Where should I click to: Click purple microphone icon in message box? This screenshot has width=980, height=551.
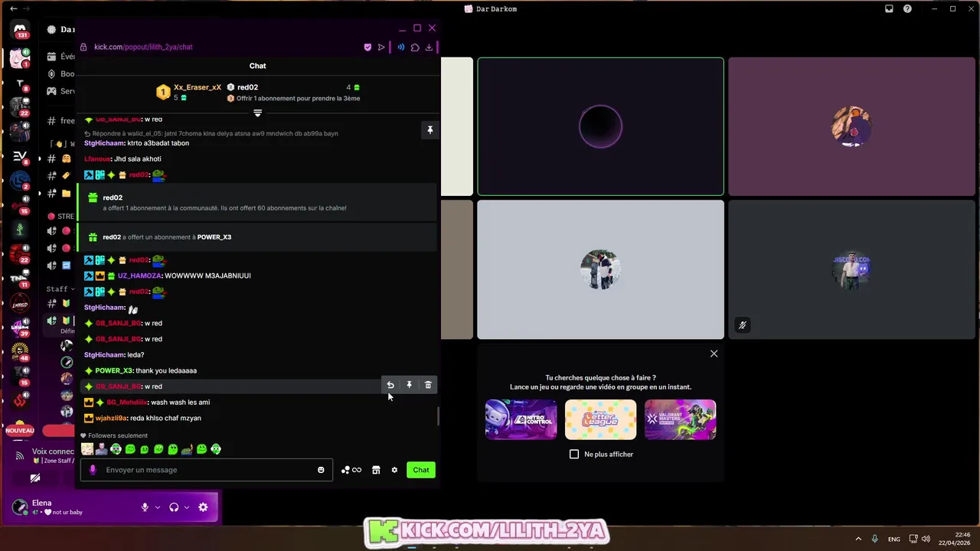pyautogui.click(x=93, y=470)
